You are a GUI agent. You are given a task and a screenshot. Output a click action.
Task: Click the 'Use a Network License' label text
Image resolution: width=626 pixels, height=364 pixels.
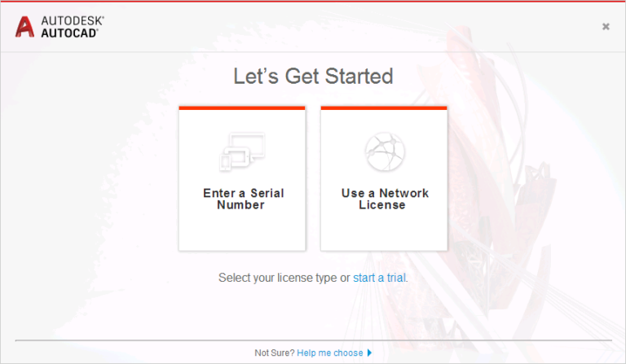pyautogui.click(x=385, y=199)
